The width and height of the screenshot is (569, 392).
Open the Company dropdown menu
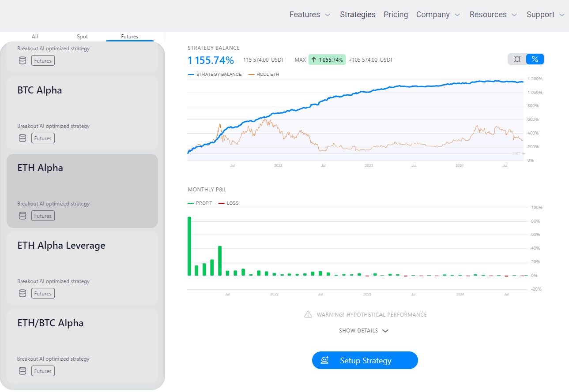438,15
